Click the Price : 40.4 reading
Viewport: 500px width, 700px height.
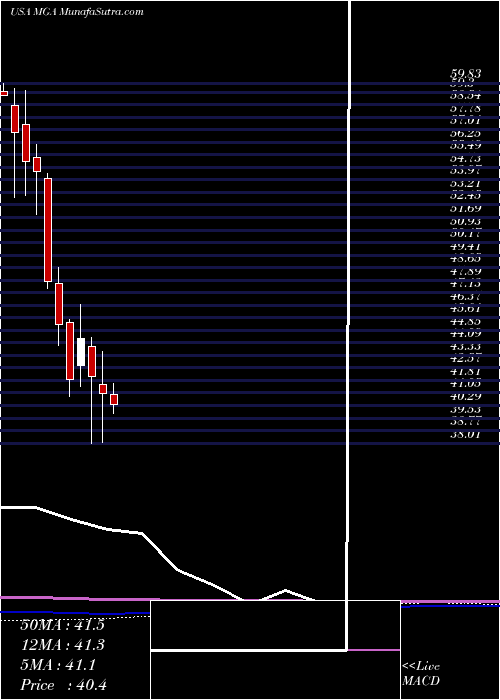(63, 685)
